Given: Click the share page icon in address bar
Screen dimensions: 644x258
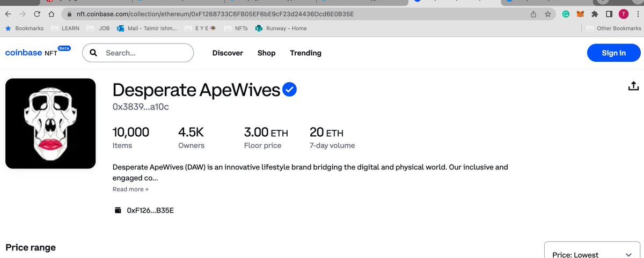Looking at the screenshot, I should [533, 14].
